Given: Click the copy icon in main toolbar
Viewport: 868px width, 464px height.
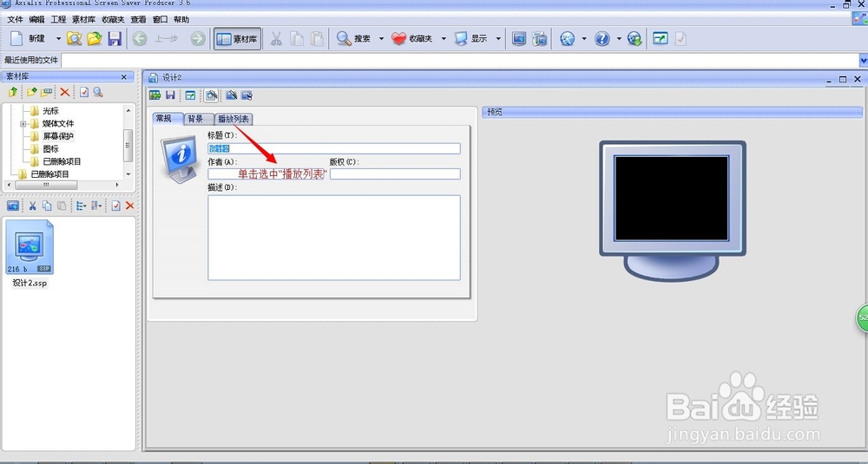Looking at the screenshot, I should (297, 39).
